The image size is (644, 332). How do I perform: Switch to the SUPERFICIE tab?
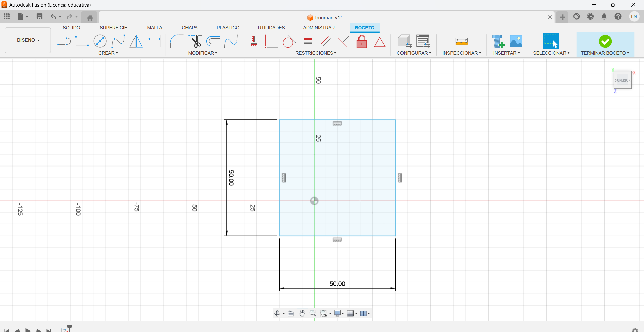click(x=113, y=28)
